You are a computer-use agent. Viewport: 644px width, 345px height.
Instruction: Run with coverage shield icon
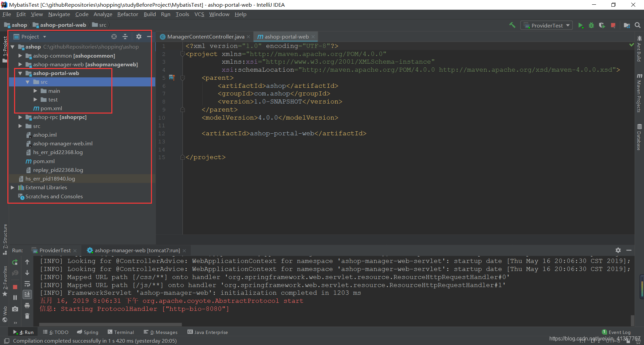[x=602, y=25]
